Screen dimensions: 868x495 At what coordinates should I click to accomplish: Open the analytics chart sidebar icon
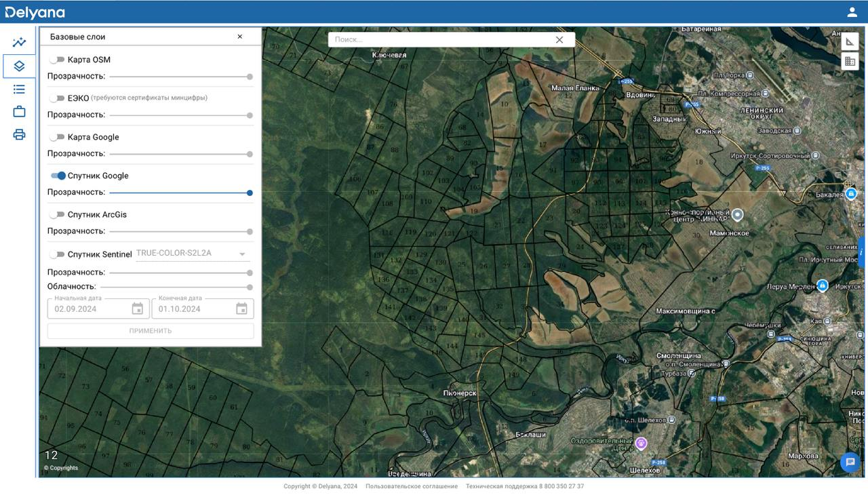click(x=19, y=42)
